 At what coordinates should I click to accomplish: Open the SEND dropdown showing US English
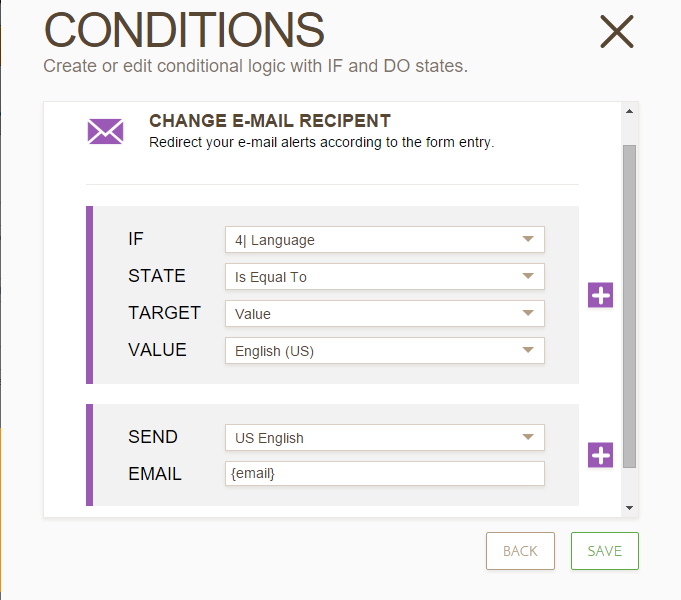pyautogui.click(x=384, y=438)
